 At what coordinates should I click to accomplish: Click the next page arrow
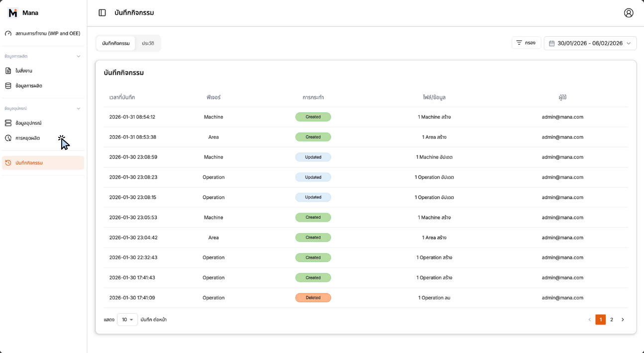pyautogui.click(x=623, y=320)
